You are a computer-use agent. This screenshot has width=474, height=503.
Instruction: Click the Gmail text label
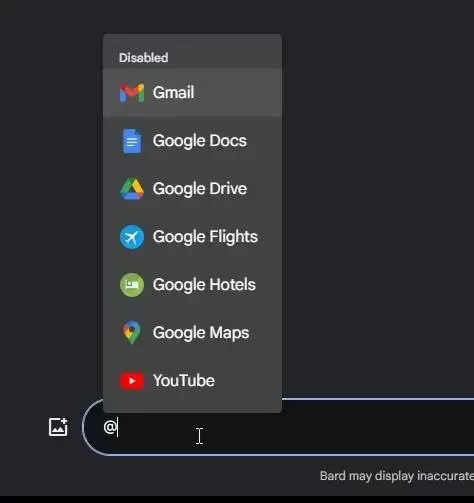pos(173,92)
